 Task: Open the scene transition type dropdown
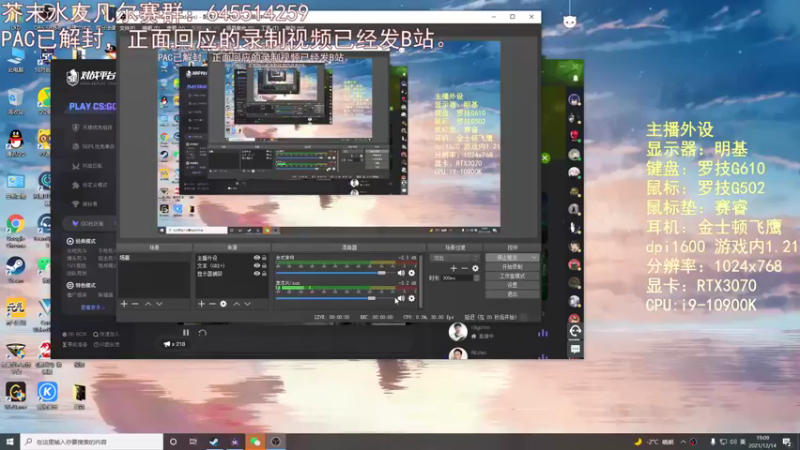pos(454,258)
